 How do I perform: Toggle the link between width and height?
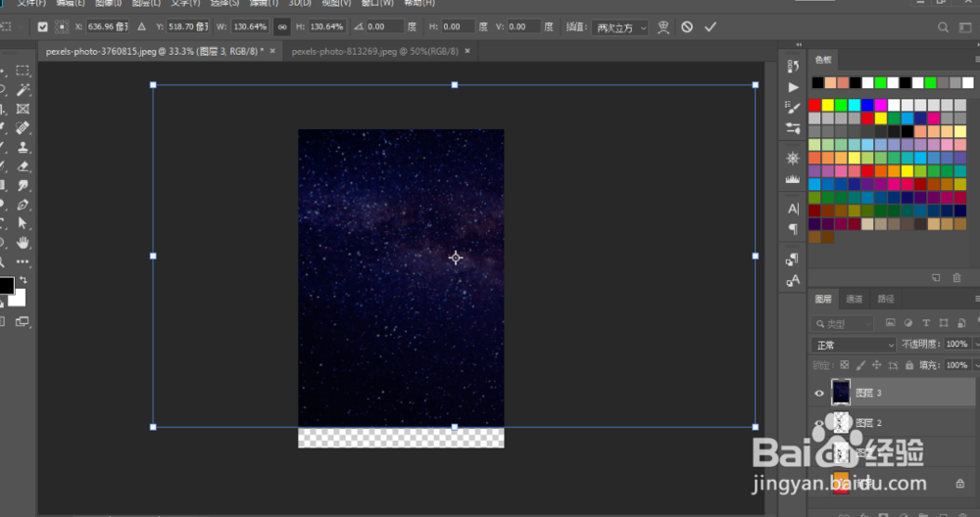coord(282,26)
